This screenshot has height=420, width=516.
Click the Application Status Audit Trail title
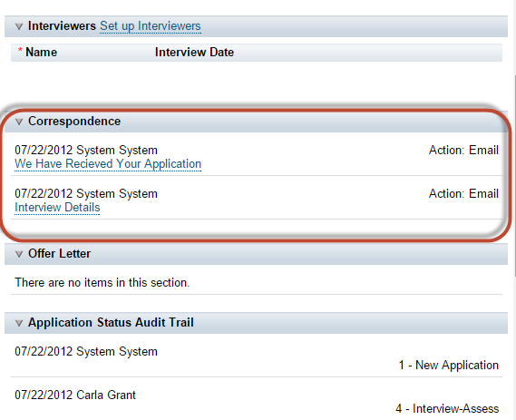[x=111, y=323]
